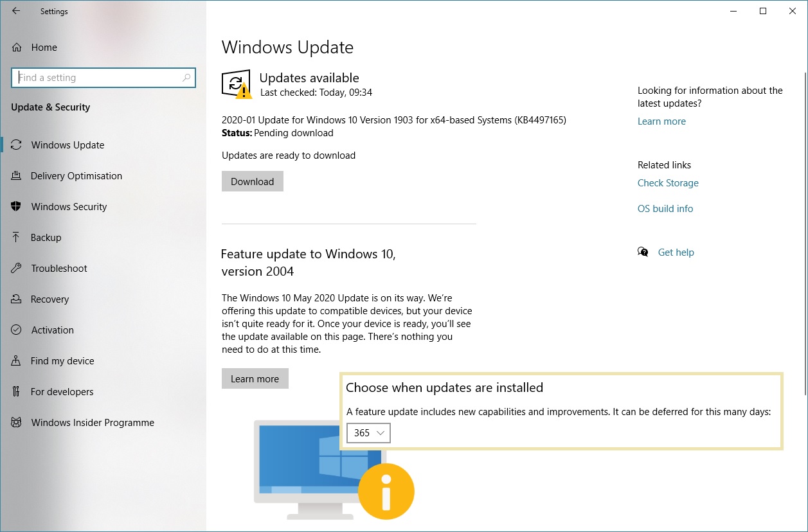Open the OS build info link
808x532 pixels.
[x=665, y=209]
